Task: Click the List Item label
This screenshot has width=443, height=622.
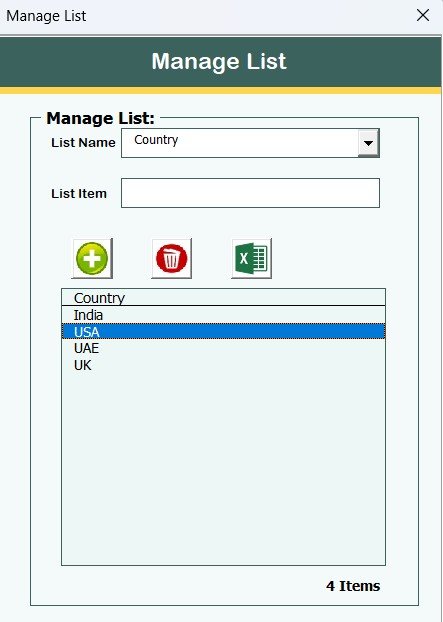Action: (x=79, y=194)
